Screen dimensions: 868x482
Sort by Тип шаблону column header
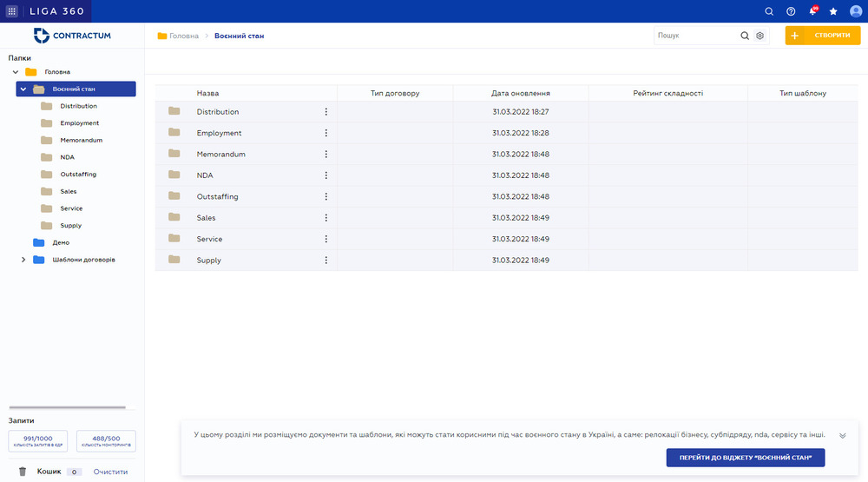click(803, 93)
